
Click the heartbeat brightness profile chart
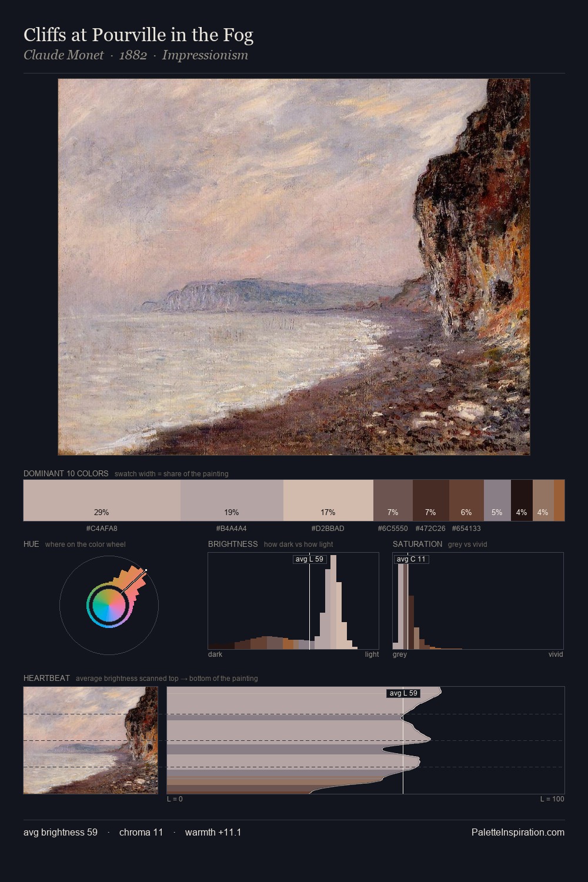coord(366,740)
